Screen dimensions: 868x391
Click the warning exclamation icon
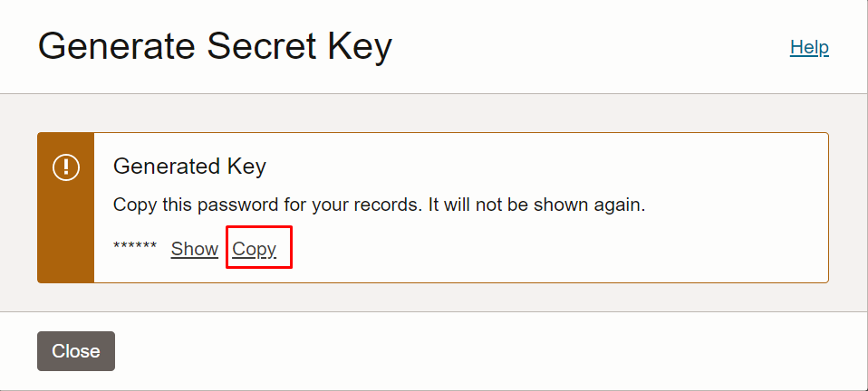pyautogui.click(x=66, y=167)
